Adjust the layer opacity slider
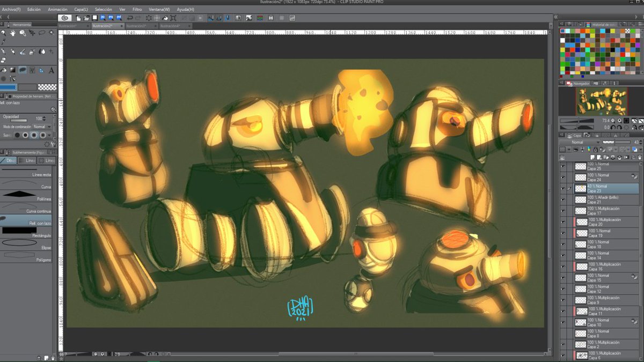The height and width of the screenshot is (362, 644). (617, 142)
